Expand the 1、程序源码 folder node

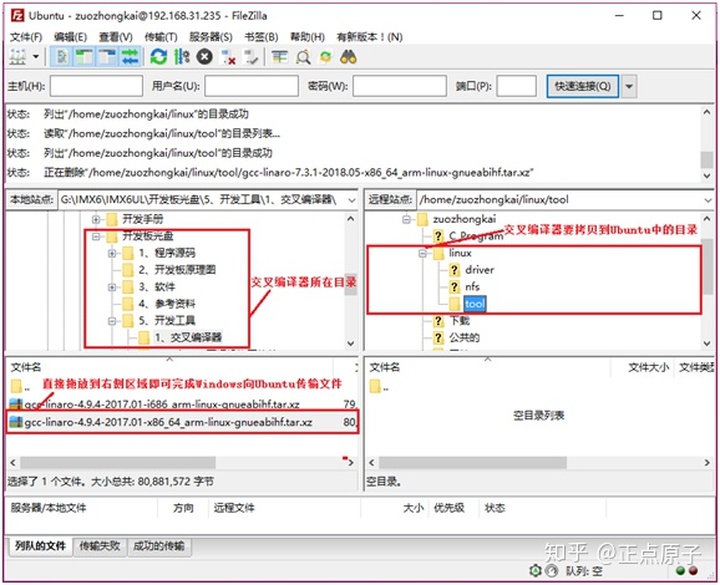pos(112,253)
